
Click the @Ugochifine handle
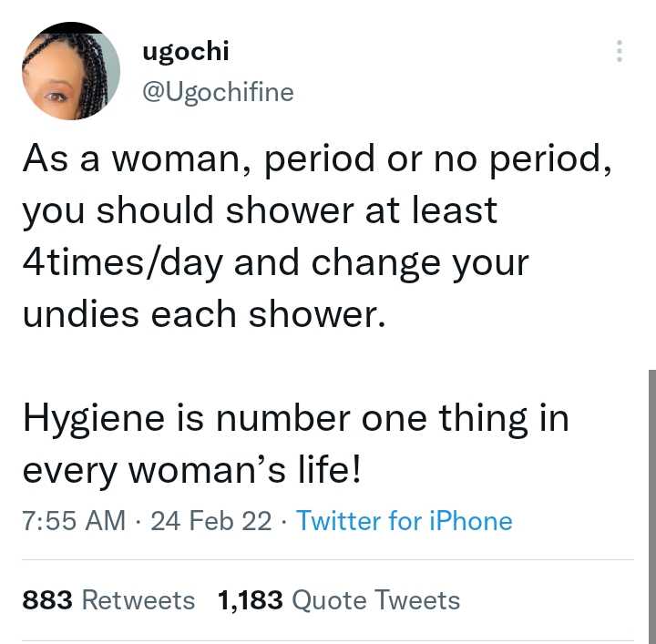[218, 92]
